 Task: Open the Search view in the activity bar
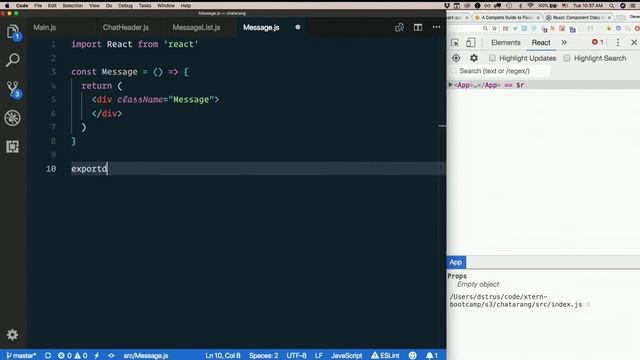(x=13, y=60)
